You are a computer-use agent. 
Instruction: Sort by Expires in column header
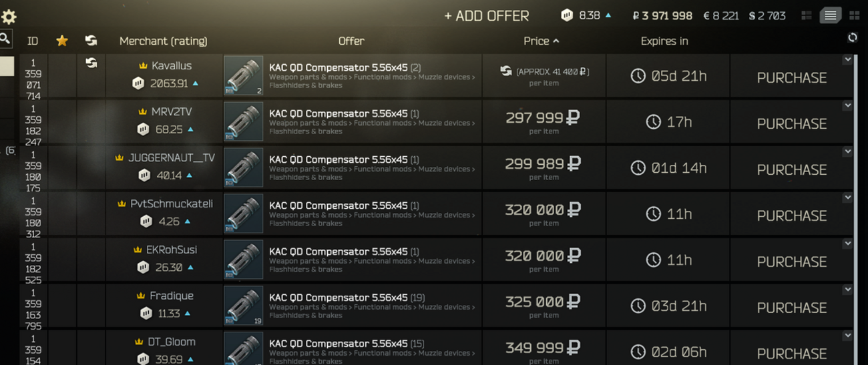coord(664,41)
